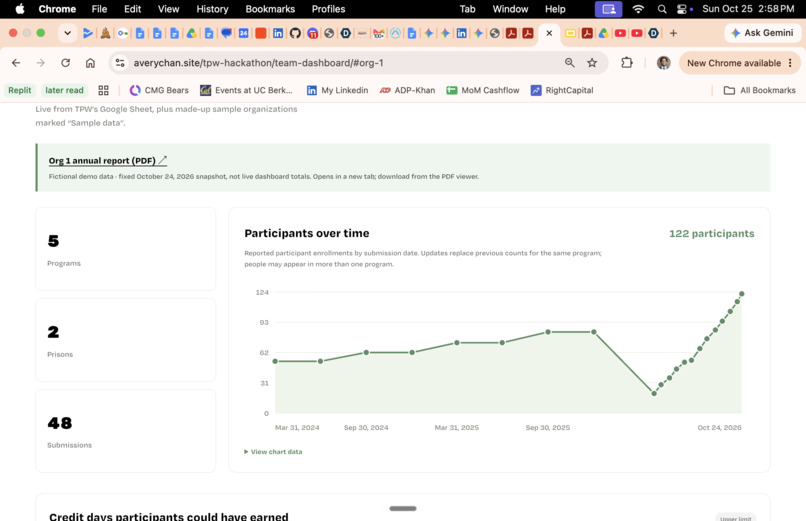Click the Oct 24, 2026 axis label
The width and height of the screenshot is (806, 521).
point(719,427)
